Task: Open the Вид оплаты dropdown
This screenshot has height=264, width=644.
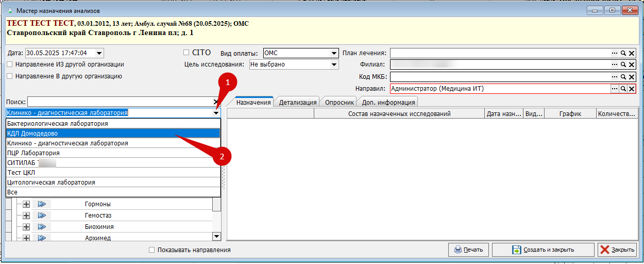Action: coord(334,53)
